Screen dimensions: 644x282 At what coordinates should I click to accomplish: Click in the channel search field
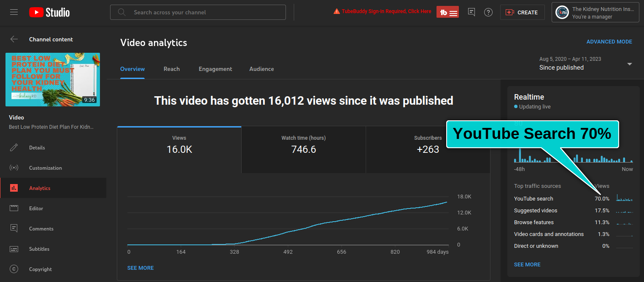198,12
